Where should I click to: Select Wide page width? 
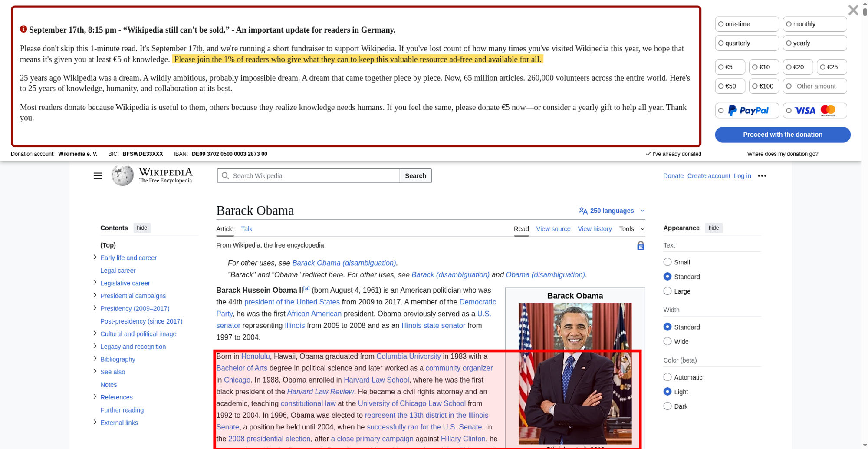pyautogui.click(x=667, y=341)
